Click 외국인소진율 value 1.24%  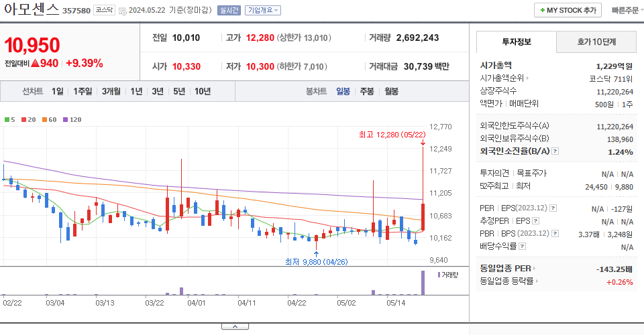(621, 152)
